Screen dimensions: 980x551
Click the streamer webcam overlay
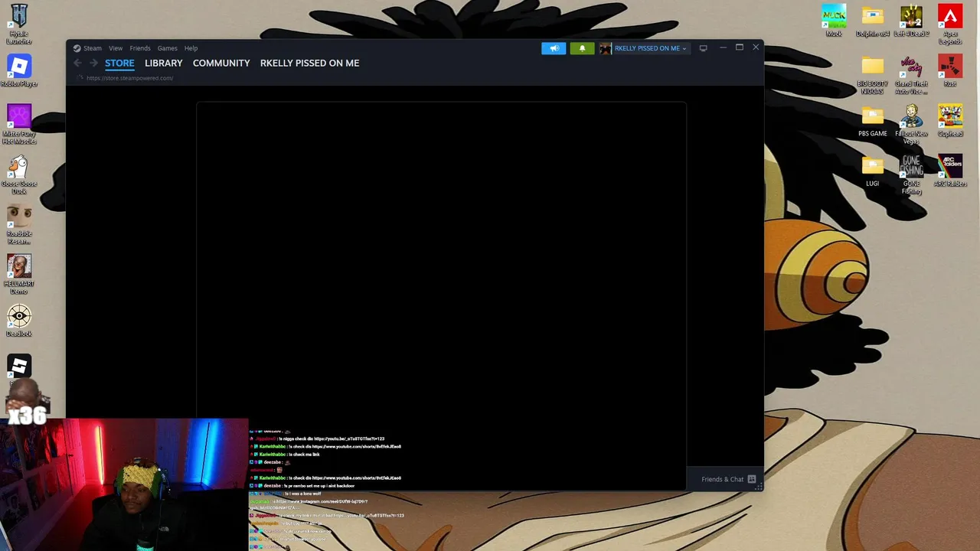tap(124, 484)
